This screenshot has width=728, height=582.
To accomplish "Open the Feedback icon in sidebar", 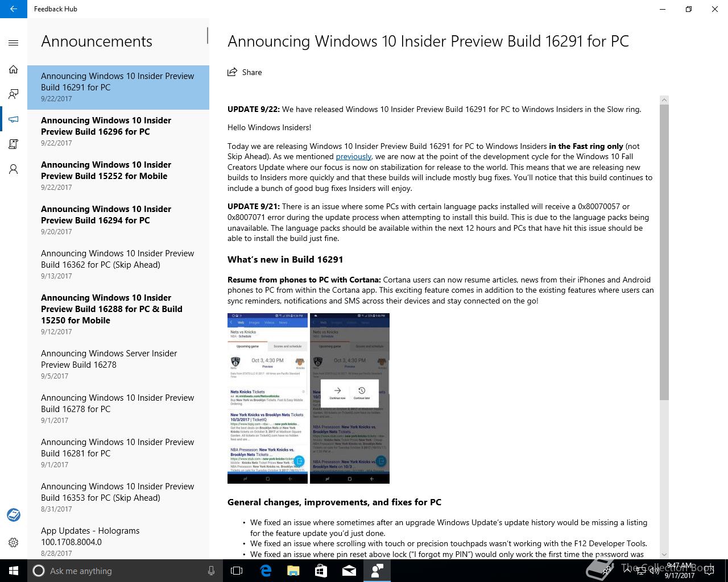I will pyautogui.click(x=14, y=94).
